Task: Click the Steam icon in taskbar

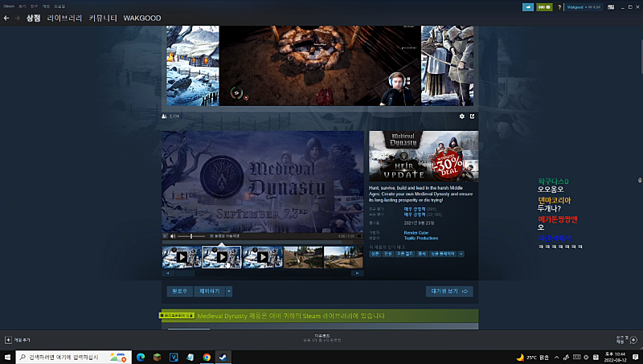Action: (223, 358)
